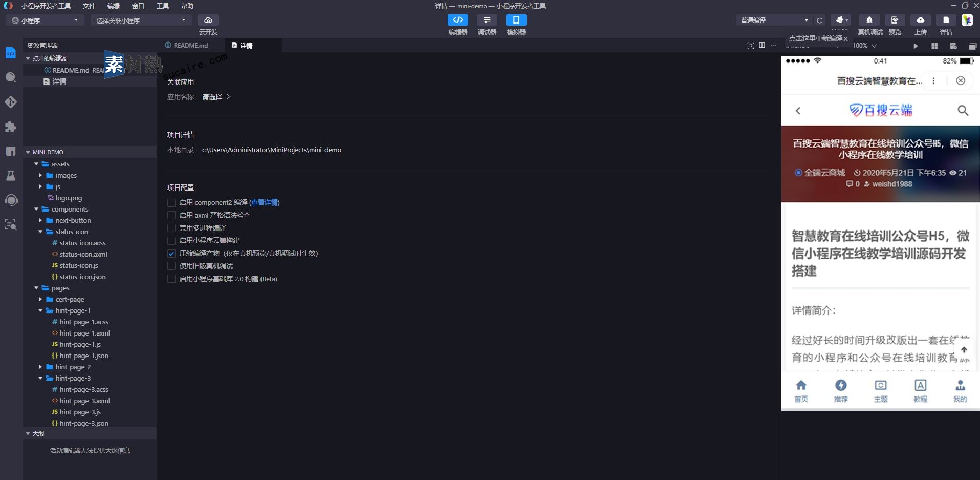
Task: Open the 文件 menu
Action: coord(89,6)
